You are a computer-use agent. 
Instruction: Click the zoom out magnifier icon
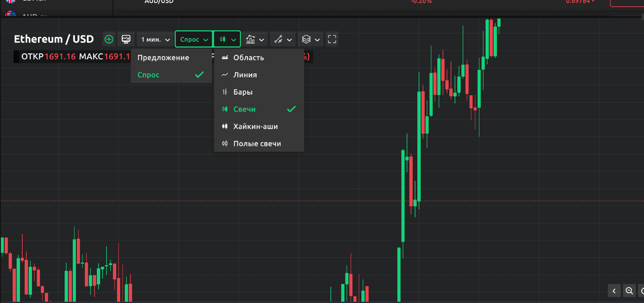[629, 291]
